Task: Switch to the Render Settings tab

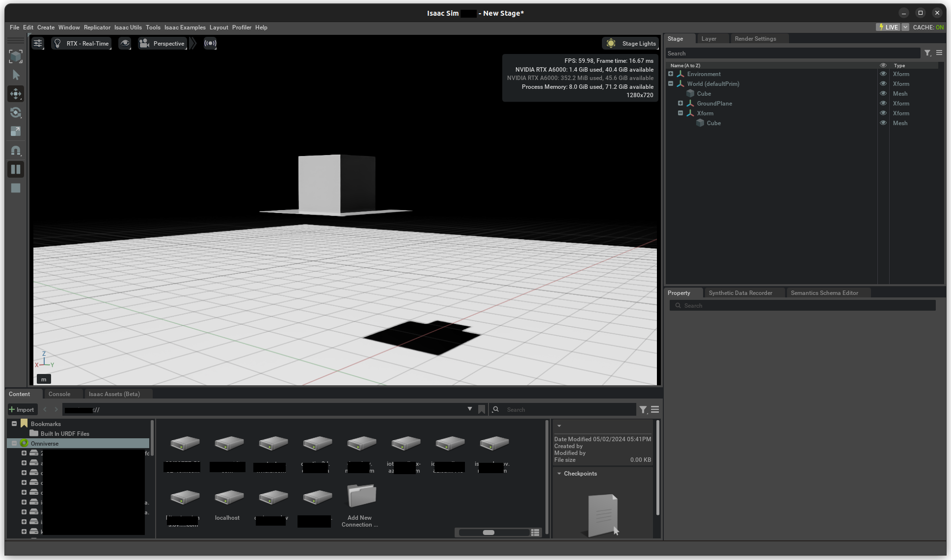Action: click(x=755, y=39)
